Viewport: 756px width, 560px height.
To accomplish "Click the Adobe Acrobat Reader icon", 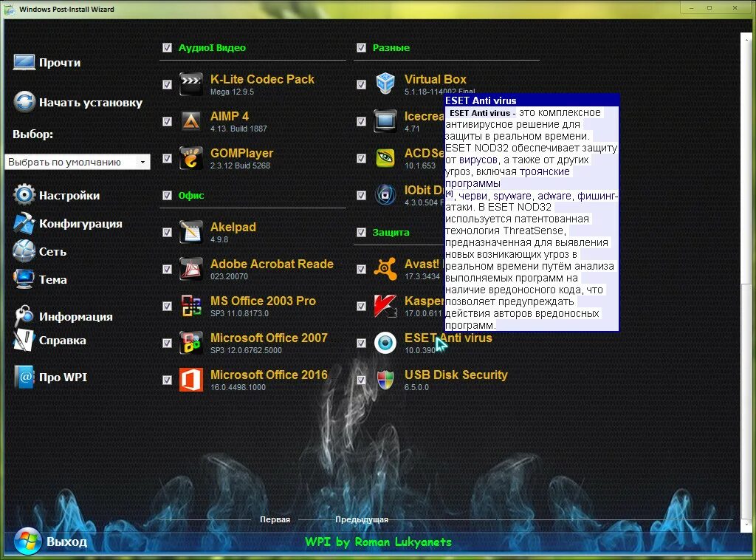I will 190,269.
